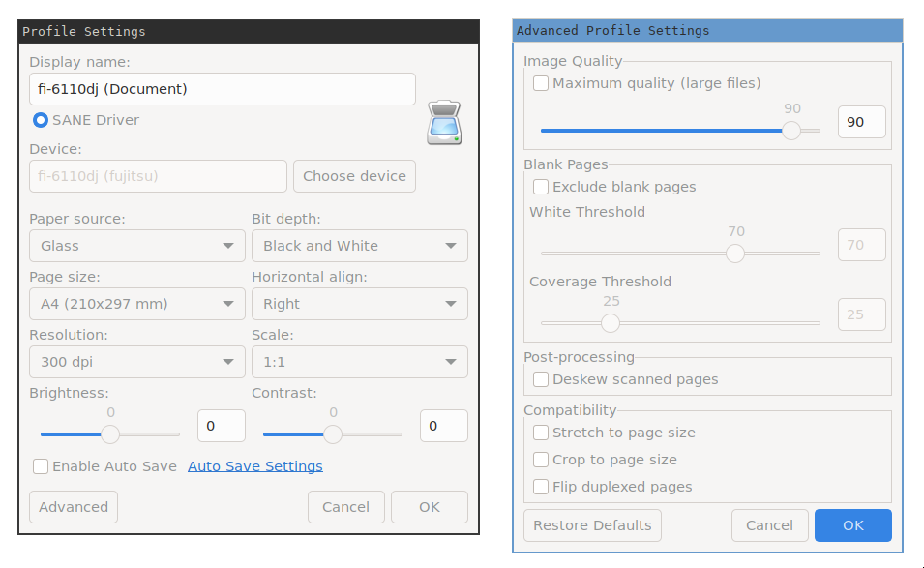Open the Resolution dropdown
Image resolution: width=924 pixels, height=568 pixels.
pyautogui.click(x=135, y=362)
